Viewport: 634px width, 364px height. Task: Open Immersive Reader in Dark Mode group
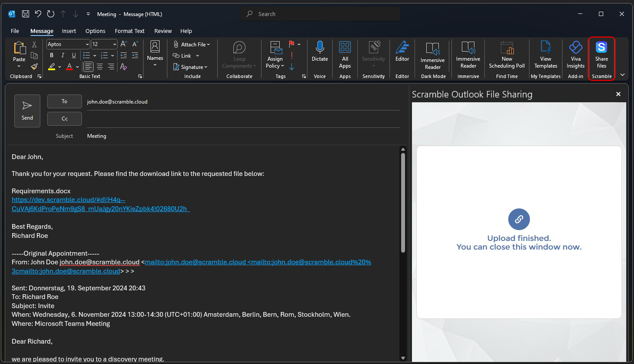click(x=432, y=55)
